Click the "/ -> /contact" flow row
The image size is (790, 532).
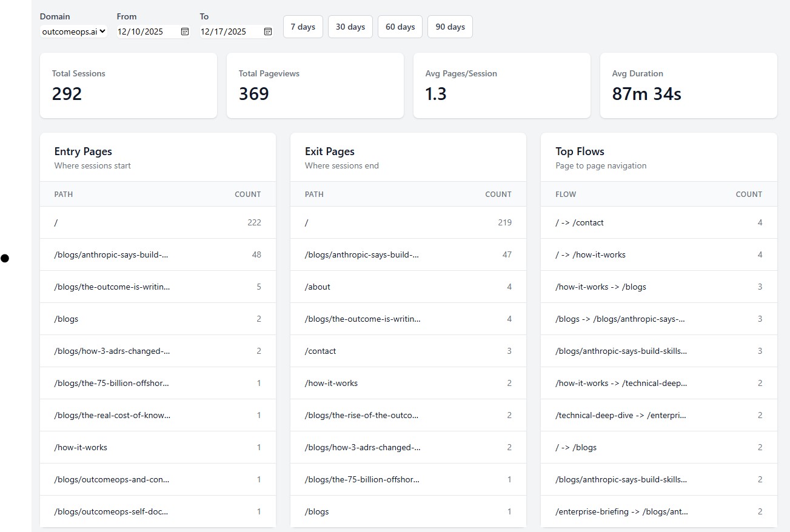[x=658, y=222]
